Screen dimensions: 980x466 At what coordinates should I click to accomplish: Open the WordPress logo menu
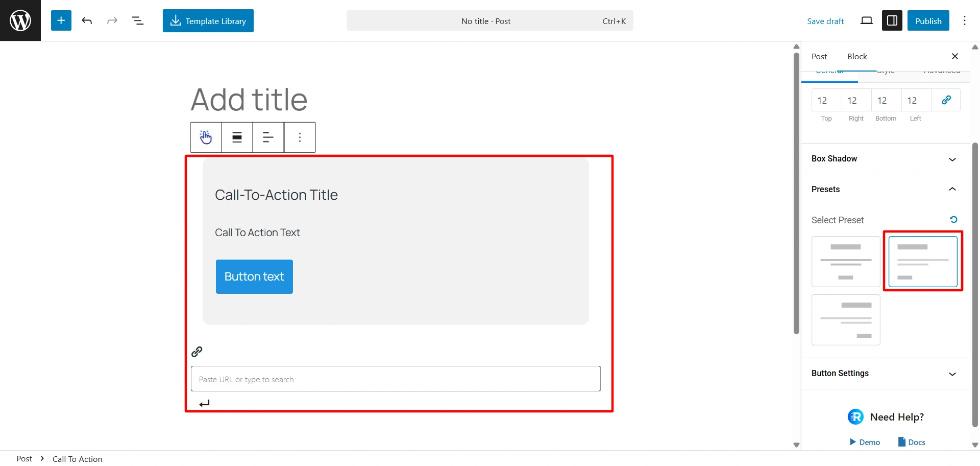point(20,20)
